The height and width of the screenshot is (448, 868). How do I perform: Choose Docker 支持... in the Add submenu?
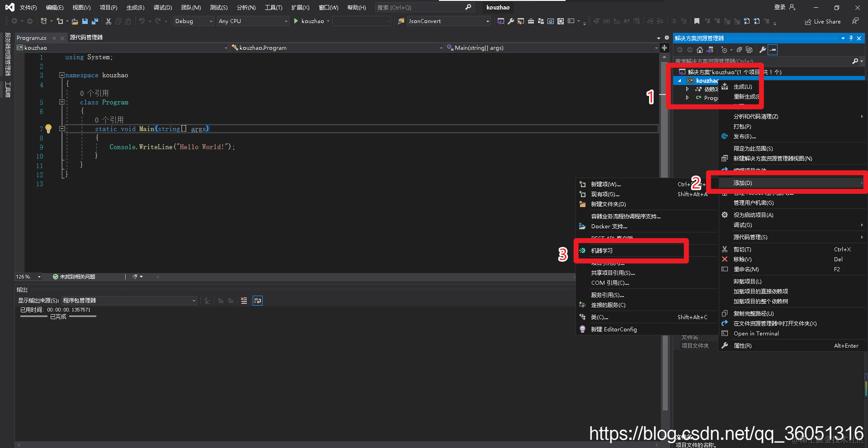point(646,226)
